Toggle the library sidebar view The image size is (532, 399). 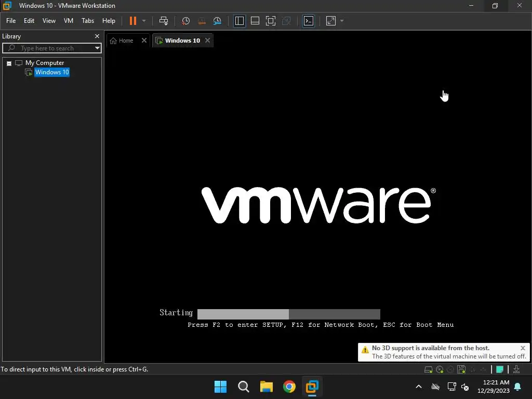[239, 21]
